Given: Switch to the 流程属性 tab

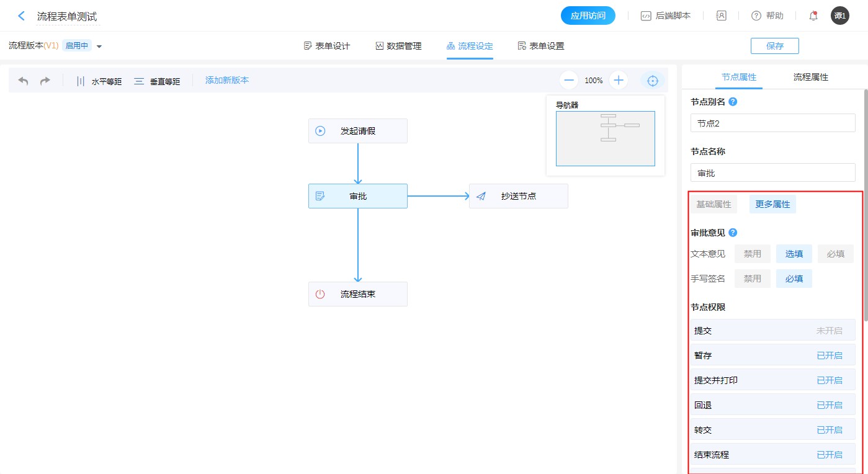Looking at the screenshot, I should pyautogui.click(x=810, y=78).
